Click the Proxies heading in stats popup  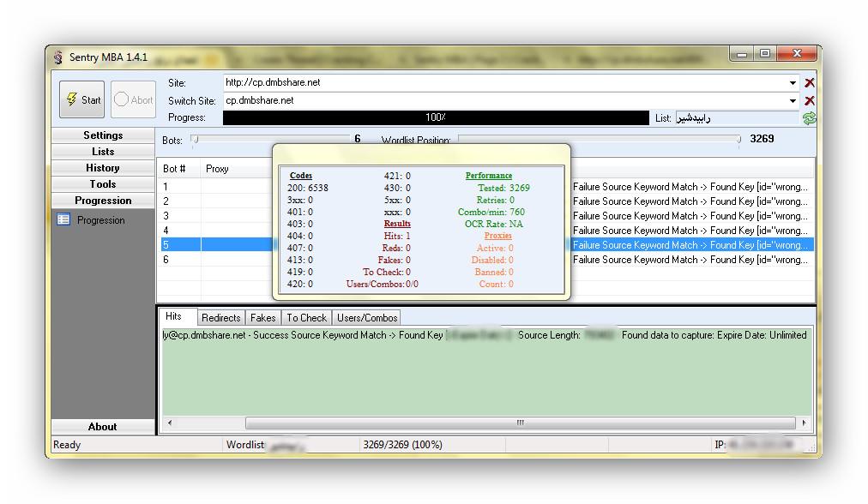click(x=497, y=236)
